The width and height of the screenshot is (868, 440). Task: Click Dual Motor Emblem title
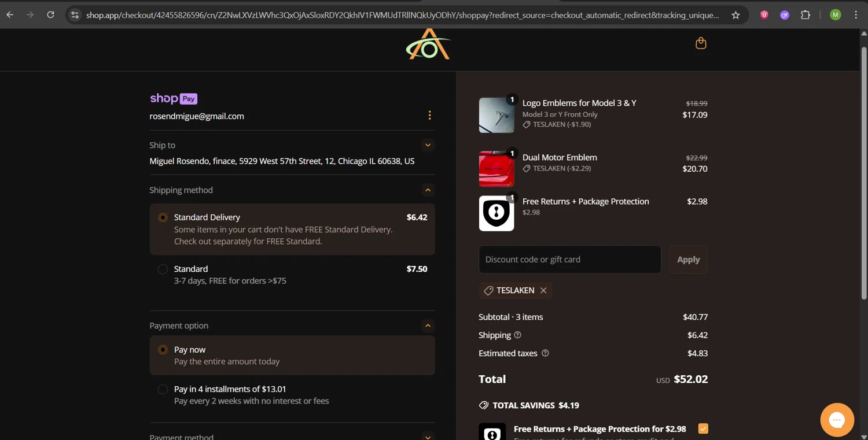[x=560, y=157]
